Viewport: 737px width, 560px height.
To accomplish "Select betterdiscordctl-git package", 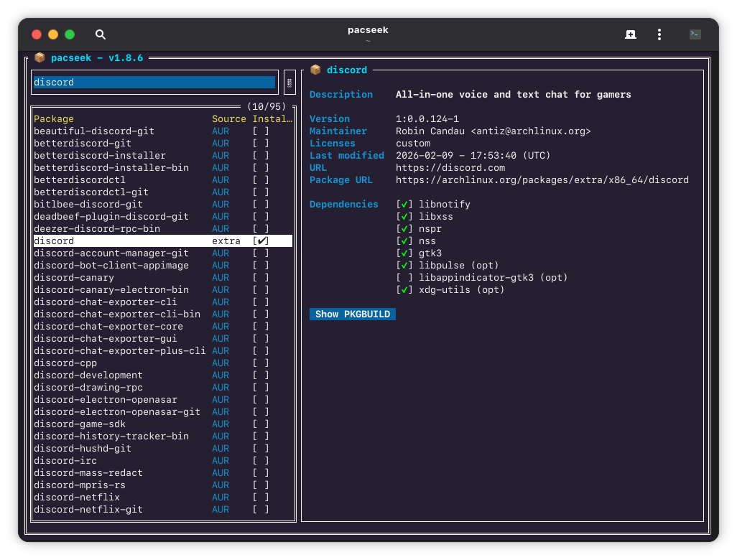I will 162,192.
